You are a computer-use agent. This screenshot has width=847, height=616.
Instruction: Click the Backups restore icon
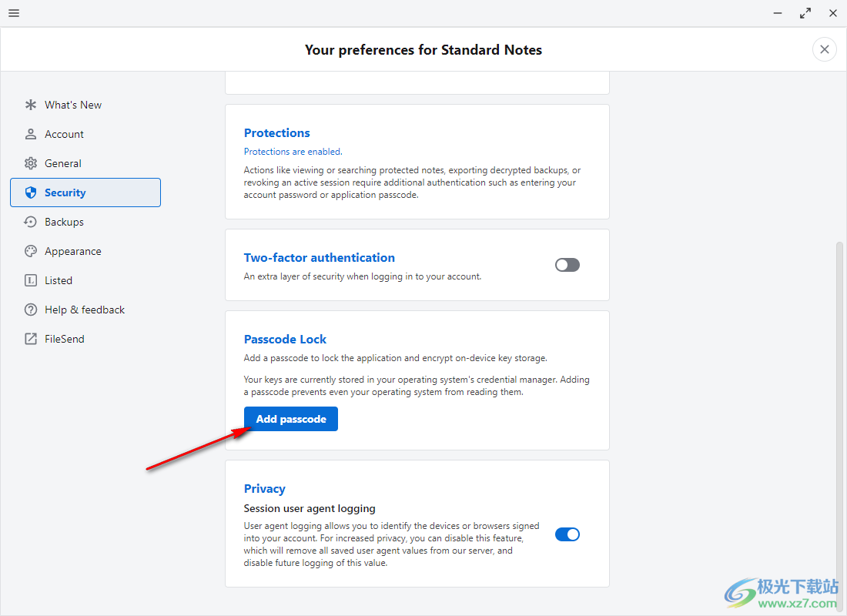pos(31,222)
